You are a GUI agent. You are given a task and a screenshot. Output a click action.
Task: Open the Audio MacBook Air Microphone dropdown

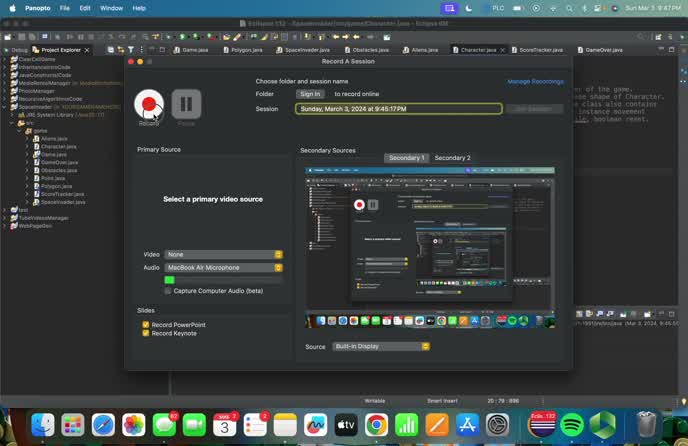(x=224, y=268)
